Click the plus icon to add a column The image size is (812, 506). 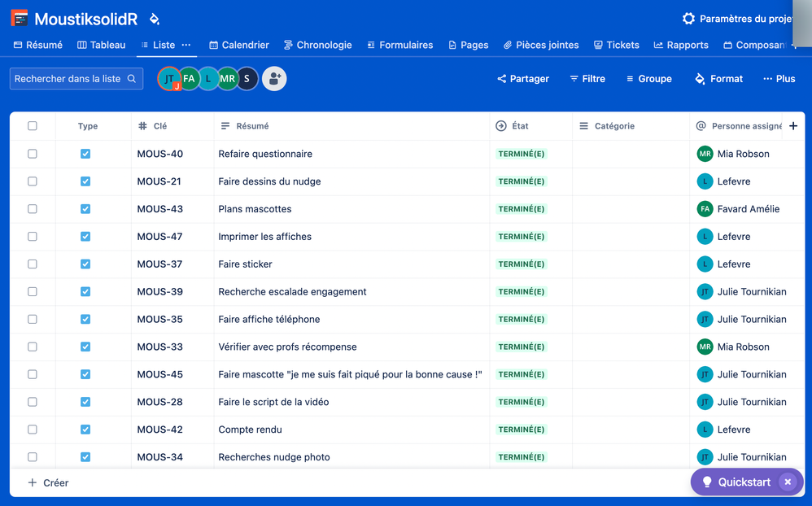[793, 126]
